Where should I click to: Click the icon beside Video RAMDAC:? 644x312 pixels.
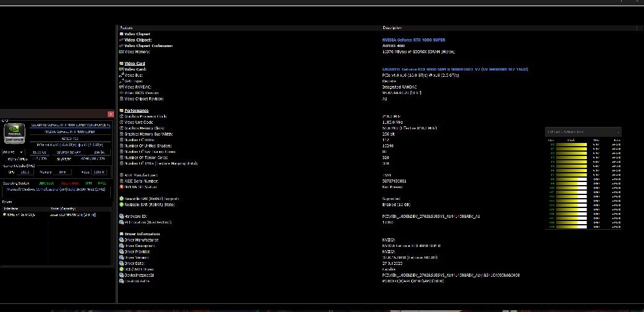121,87
